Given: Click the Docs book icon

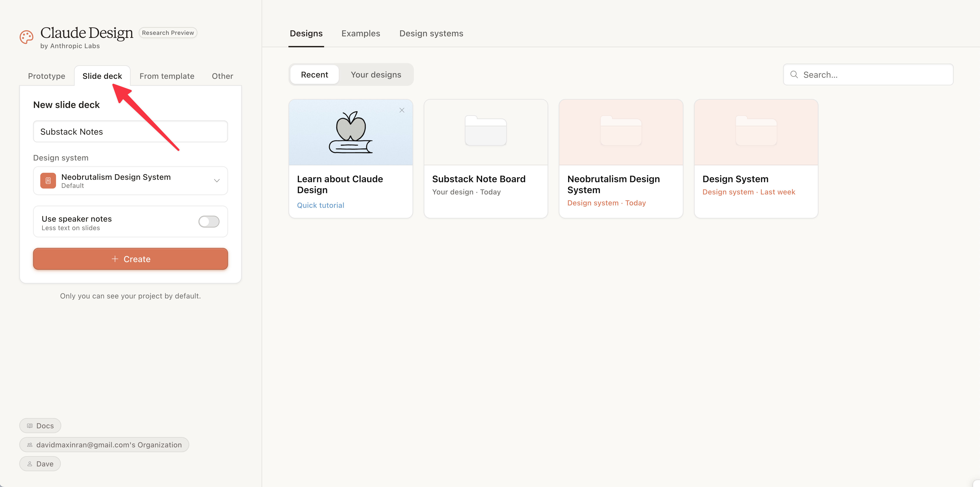Looking at the screenshot, I should point(30,426).
